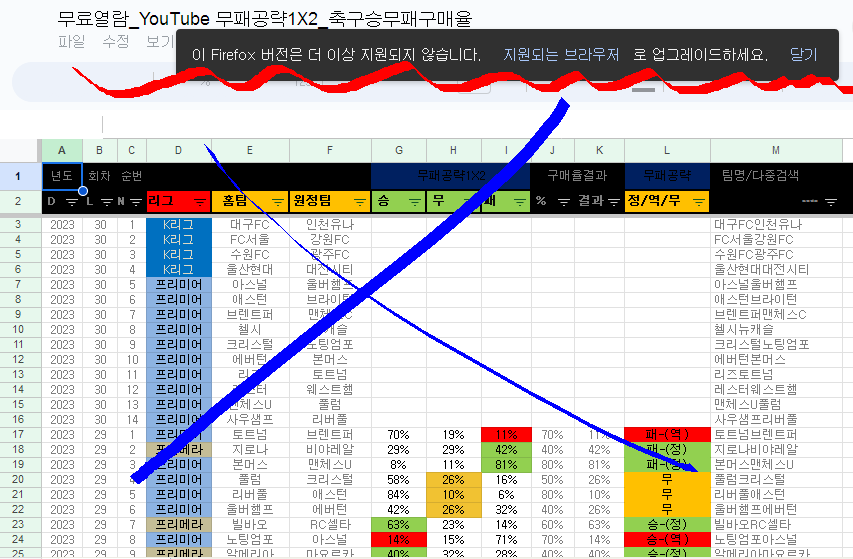Select column D header
The image size is (853, 559).
click(x=178, y=151)
